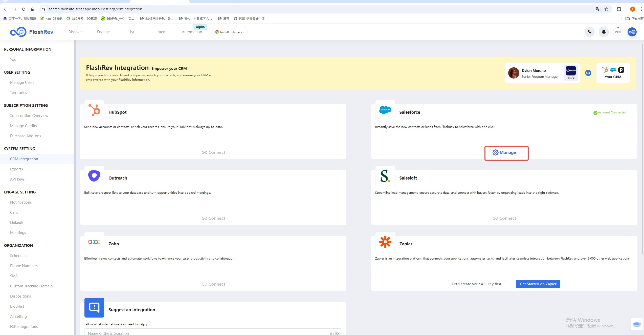
Task: Connect the Salesloft integration
Action: tap(504, 218)
